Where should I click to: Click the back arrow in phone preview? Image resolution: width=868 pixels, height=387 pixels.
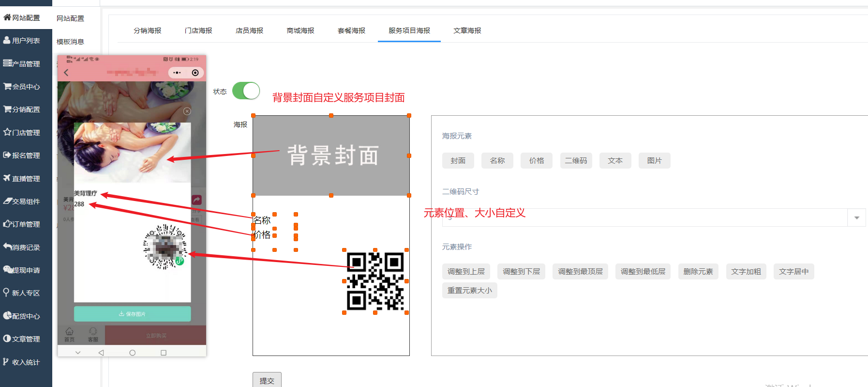[x=66, y=73]
